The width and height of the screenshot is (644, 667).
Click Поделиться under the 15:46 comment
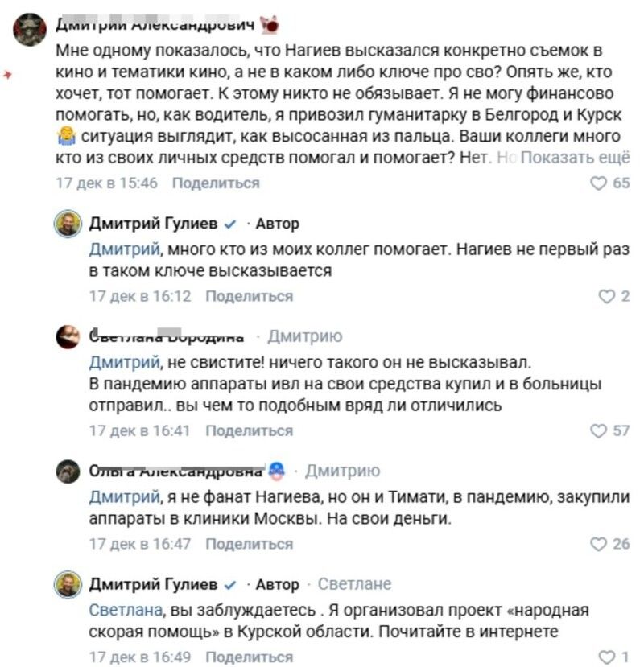click(216, 183)
